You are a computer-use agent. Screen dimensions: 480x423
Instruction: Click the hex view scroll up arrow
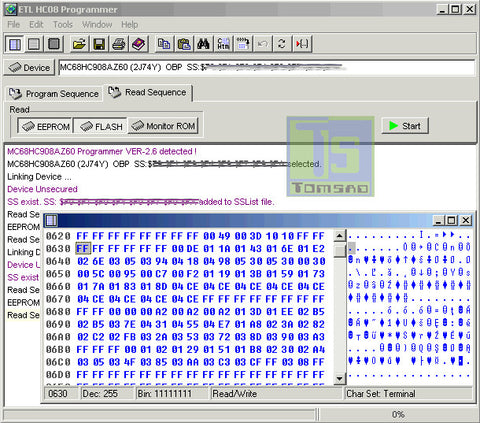339,236
